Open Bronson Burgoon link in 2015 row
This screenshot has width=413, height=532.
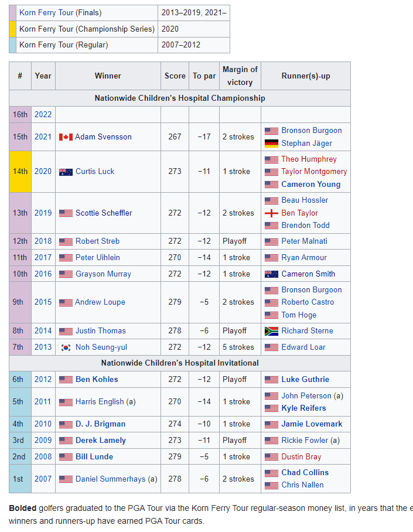(x=312, y=290)
